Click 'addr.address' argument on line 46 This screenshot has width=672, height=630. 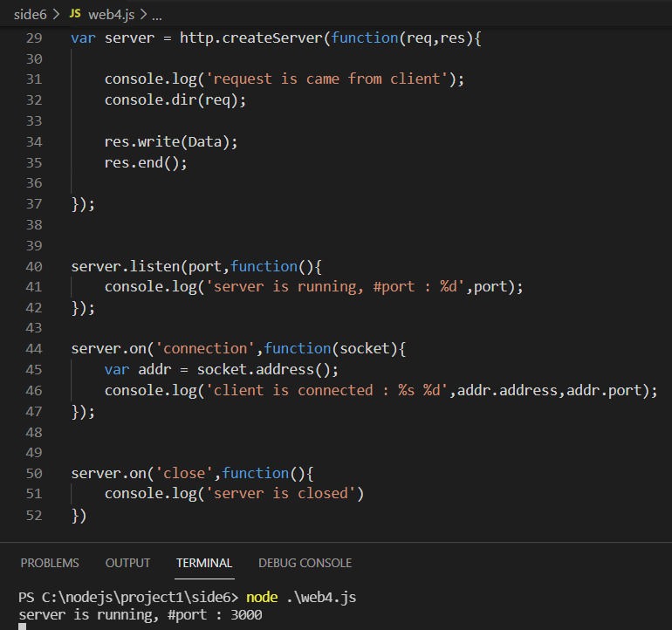pos(507,390)
